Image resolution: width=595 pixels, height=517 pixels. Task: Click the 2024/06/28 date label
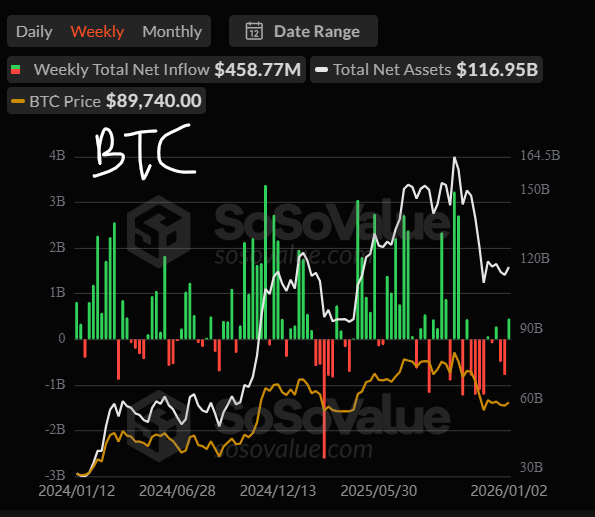coord(177,491)
